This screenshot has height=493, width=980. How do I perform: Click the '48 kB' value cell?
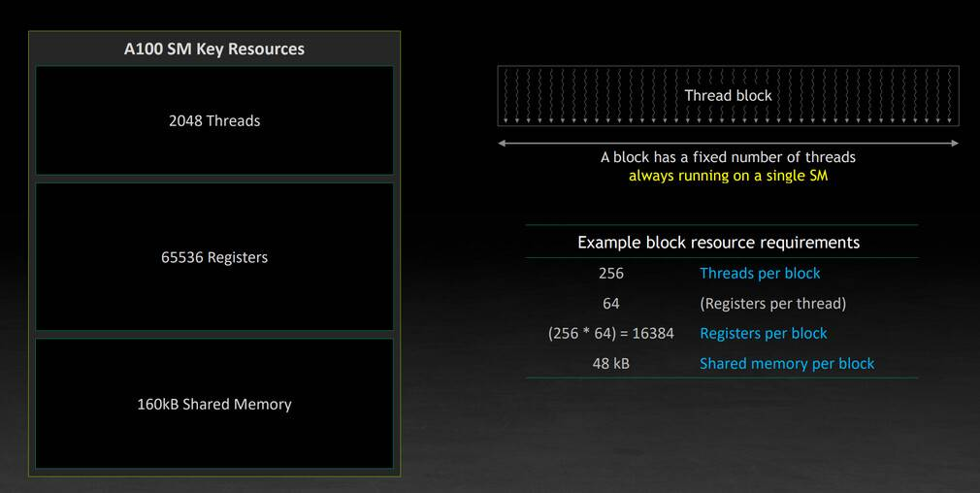point(611,363)
